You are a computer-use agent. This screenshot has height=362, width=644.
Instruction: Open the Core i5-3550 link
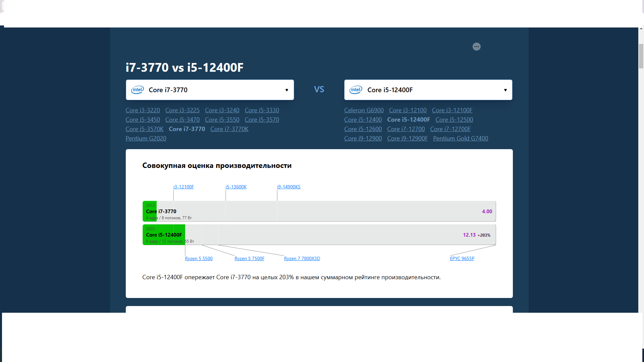pyautogui.click(x=222, y=120)
